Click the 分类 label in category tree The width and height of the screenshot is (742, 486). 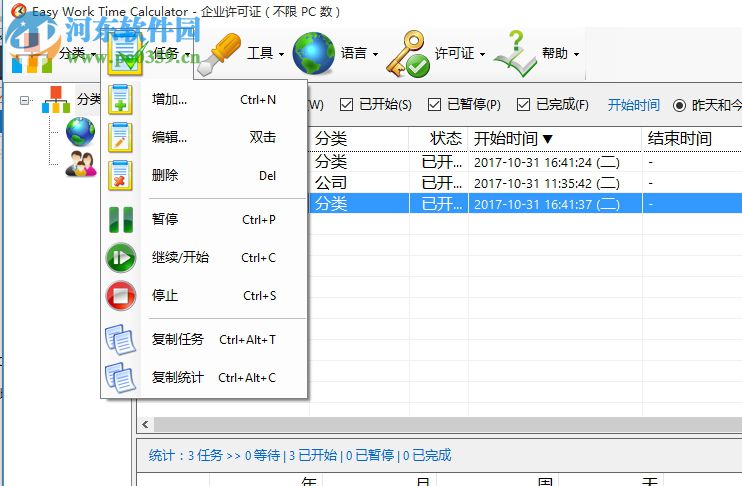(89, 99)
